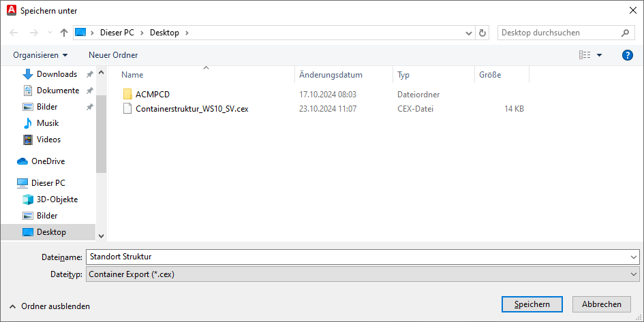644x322 pixels.
Task: Go forward with the right arrow
Action: pyautogui.click(x=33, y=33)
